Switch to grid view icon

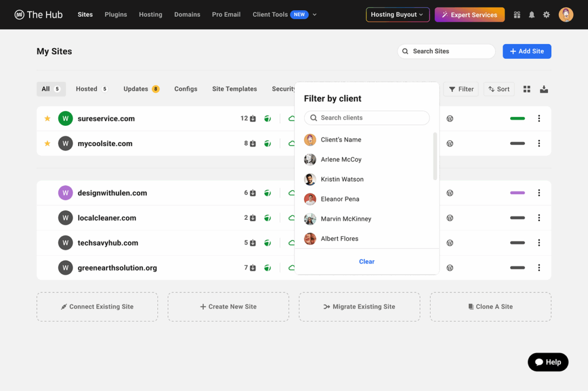click(x=527, y=89)
